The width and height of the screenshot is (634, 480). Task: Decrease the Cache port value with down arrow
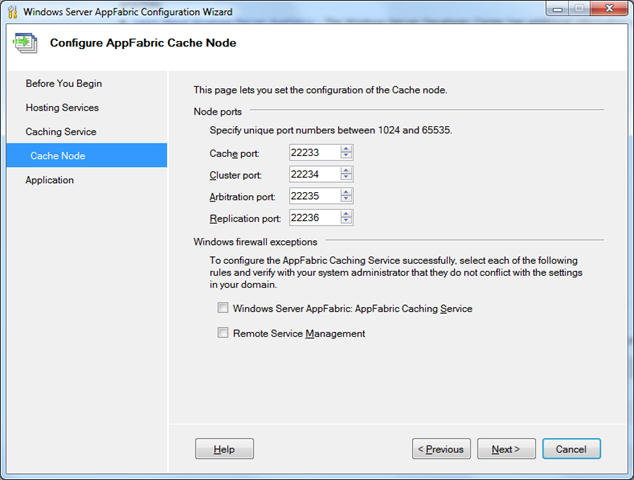click(x=346, y=156)
